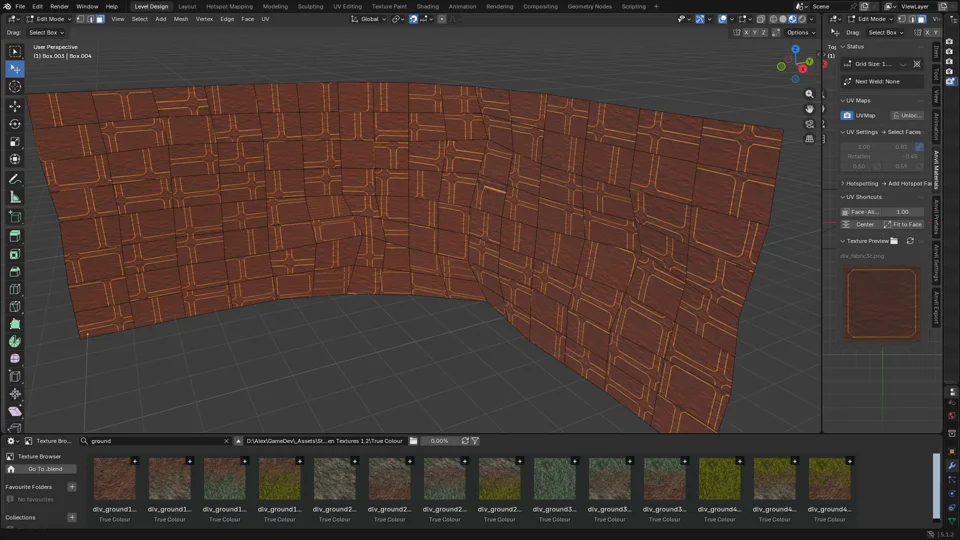
Task: Click Face-Align button
Action: [x=862, y=212]
